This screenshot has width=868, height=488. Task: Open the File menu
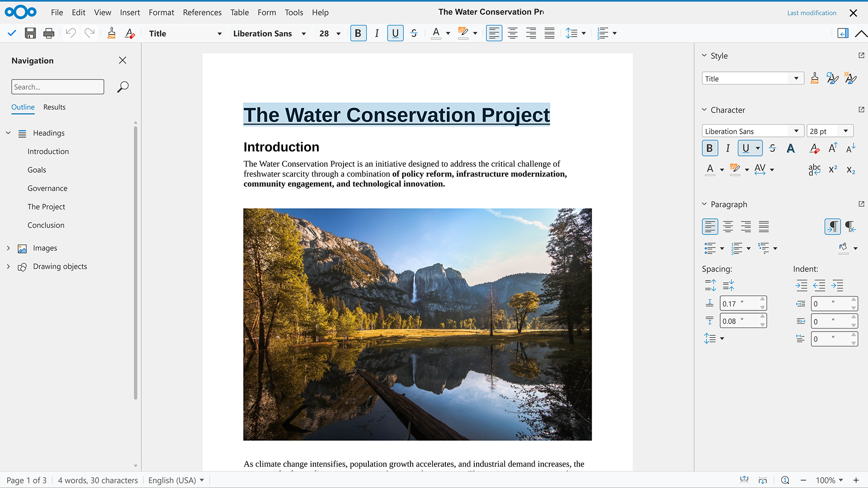pyautogui.click(x=57, y=12)
